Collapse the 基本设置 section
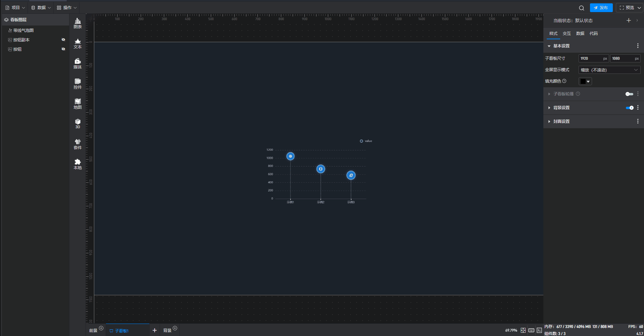 click(549, 46)
